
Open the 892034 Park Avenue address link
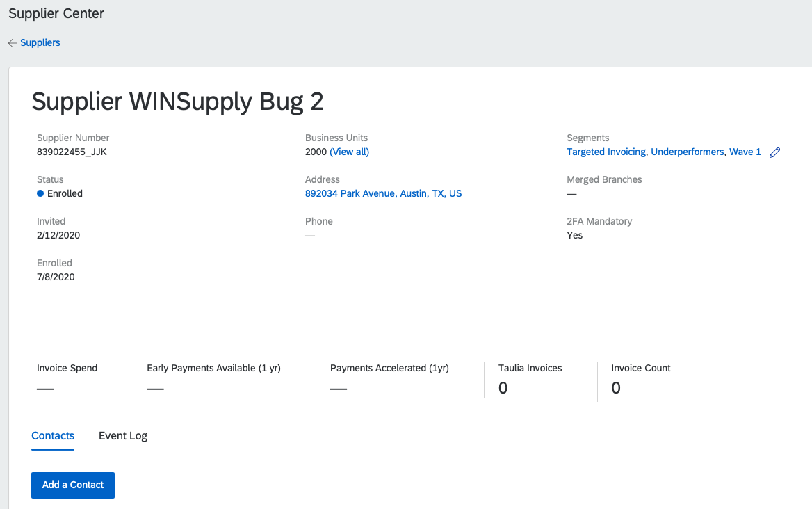click(383, 194)
